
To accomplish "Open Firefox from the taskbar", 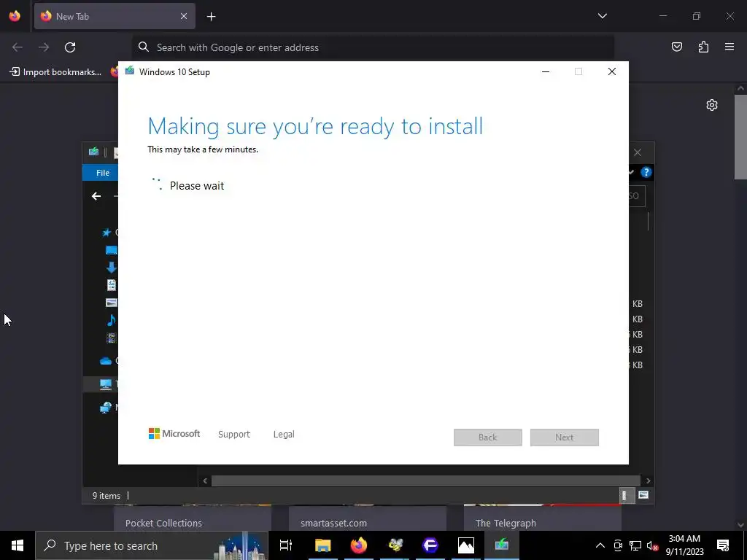I will 359,545.
